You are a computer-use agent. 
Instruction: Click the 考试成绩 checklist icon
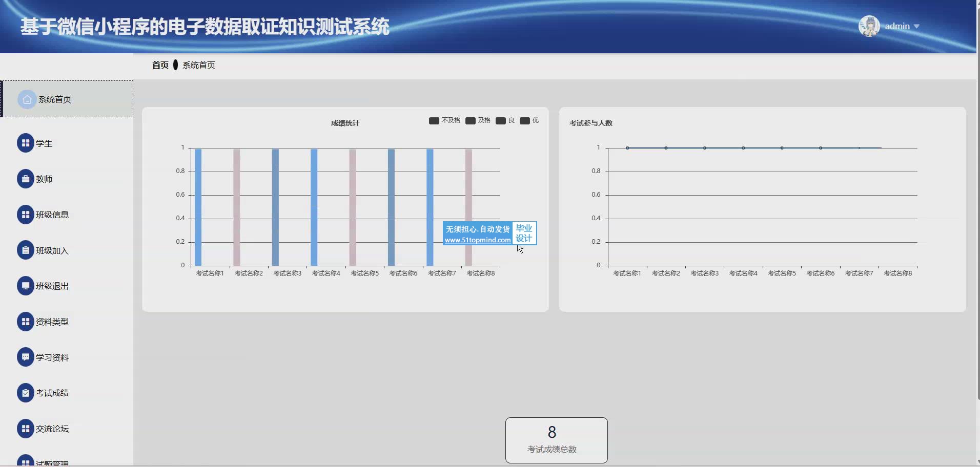pos(25,393)
